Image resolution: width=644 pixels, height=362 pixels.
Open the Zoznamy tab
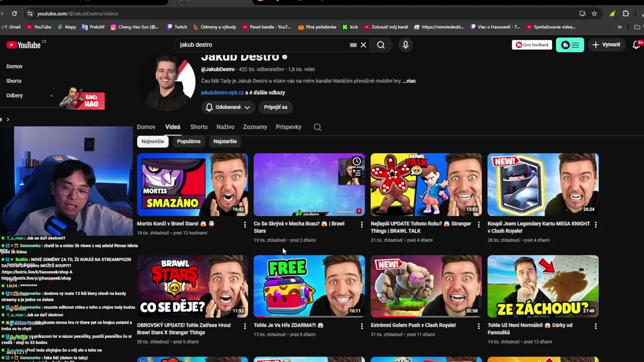click(255, 127)
